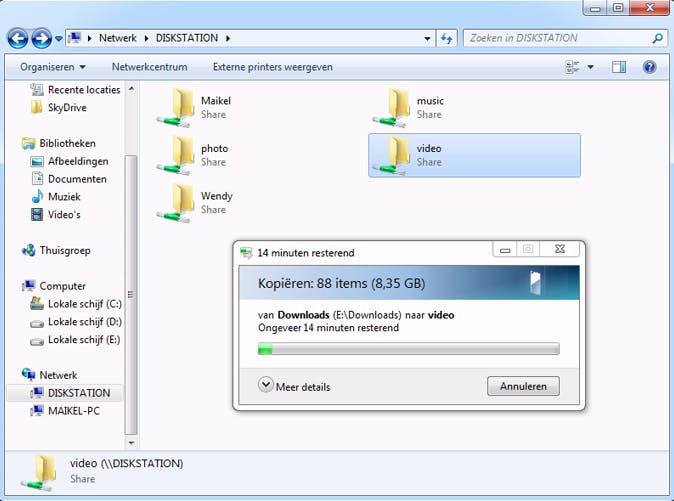Image resolution: width=674 pixels, height=501 pixels.
Task: Select Netwerk in the address breadcrumb
Action: coord(117,38)
